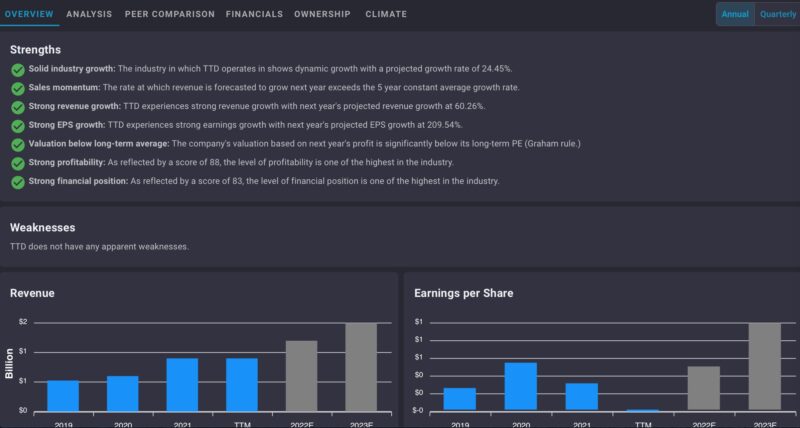Click the $2 axis label on Revenue chart
The image size is (800, 428).
tap(23, 322)
